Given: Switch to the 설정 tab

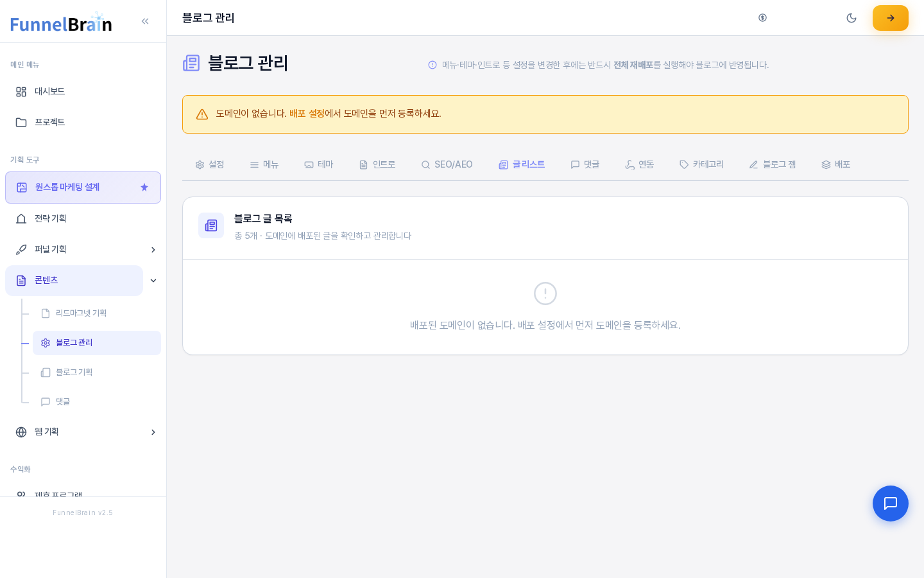Looking at the screenshot, I should click(210, 165).
